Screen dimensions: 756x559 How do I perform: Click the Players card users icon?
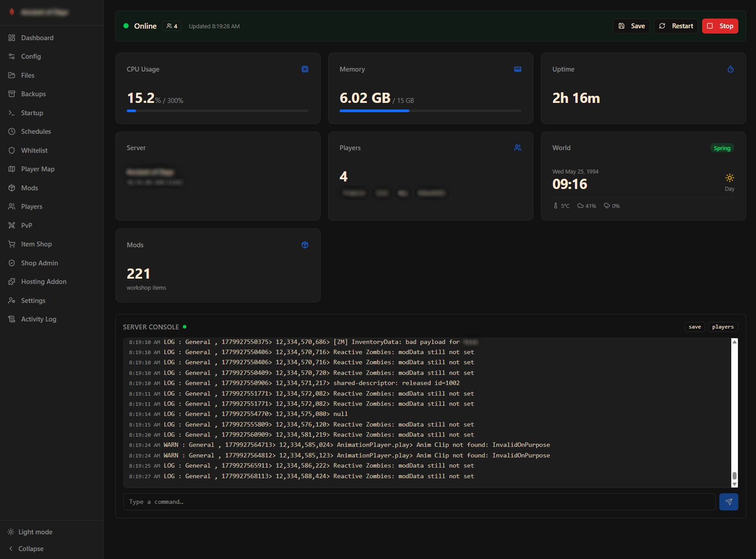click(518, 148)
